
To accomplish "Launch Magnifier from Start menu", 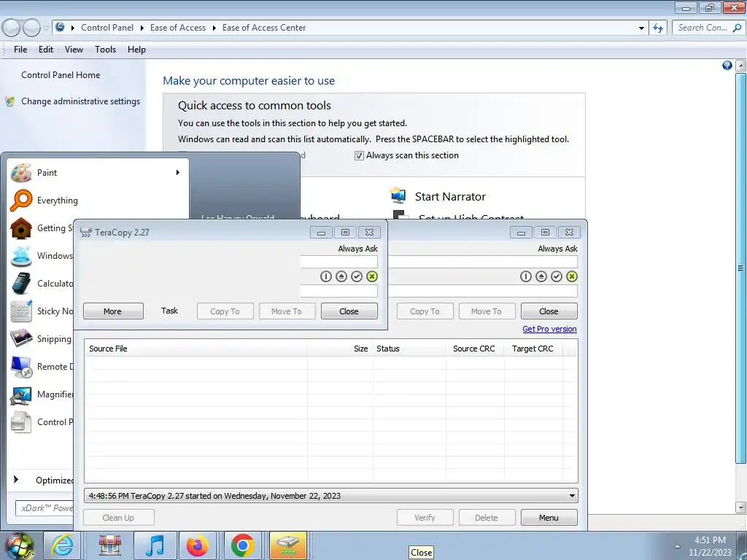I will pos(42,394).
